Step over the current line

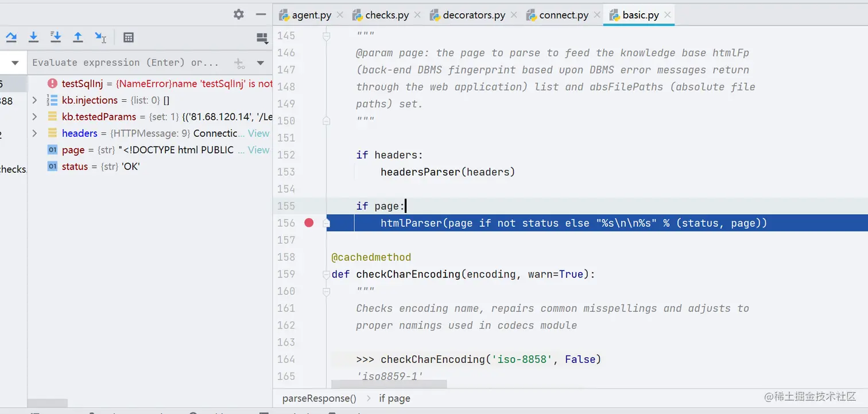(x=11, y=37)
